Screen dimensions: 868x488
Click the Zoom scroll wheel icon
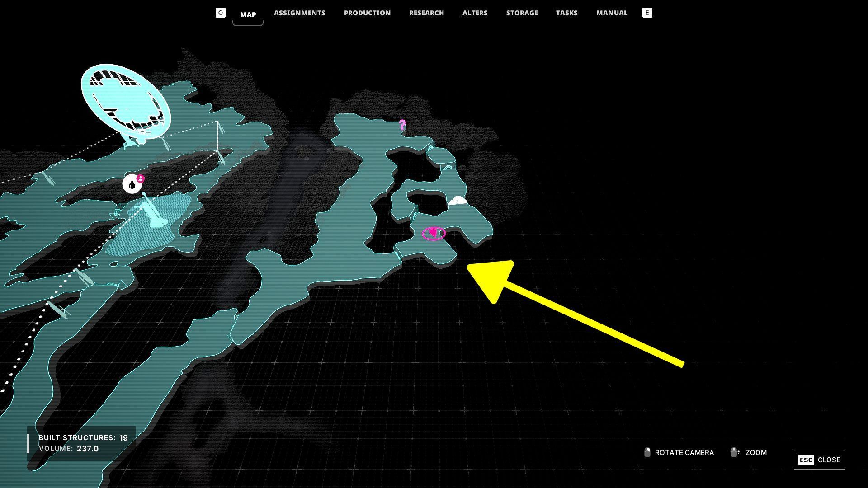pyautogui.click(x=735, y=453)
